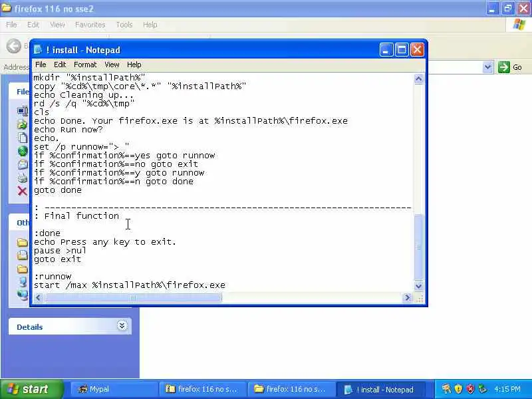Click the yellow shield tray icon

[x=458, y=389]
